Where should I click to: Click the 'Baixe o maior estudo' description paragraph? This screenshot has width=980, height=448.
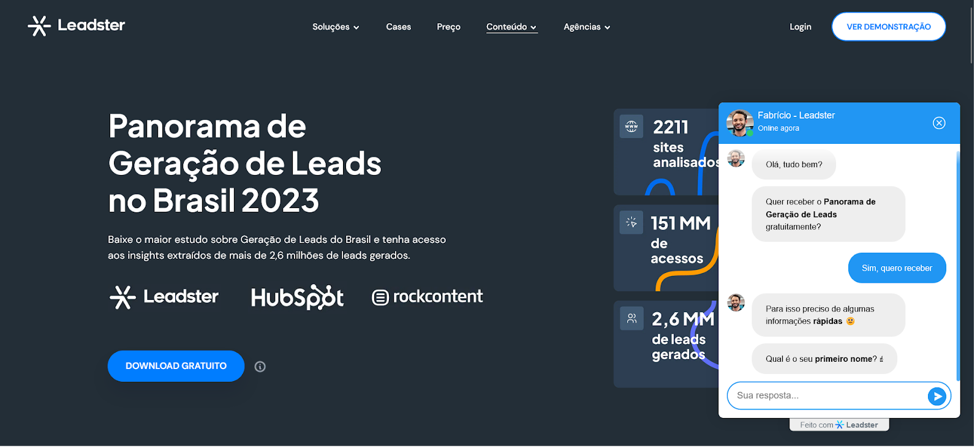pyautogui.click(x=277, y=247)
